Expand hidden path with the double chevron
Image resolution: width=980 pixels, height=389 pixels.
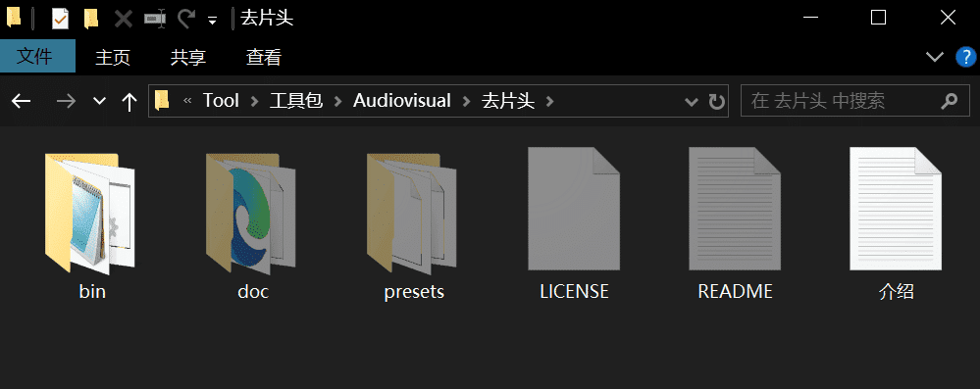[187, 101]
